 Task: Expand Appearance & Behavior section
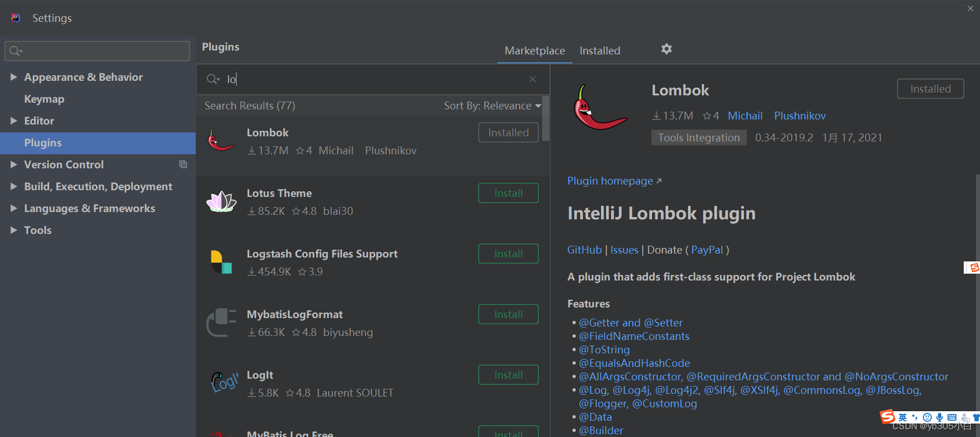tap(14, 77)
